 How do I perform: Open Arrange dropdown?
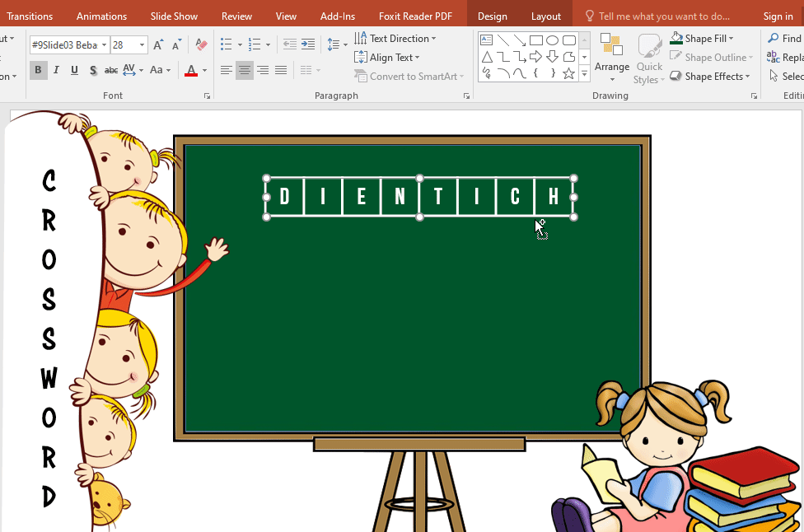612,58
